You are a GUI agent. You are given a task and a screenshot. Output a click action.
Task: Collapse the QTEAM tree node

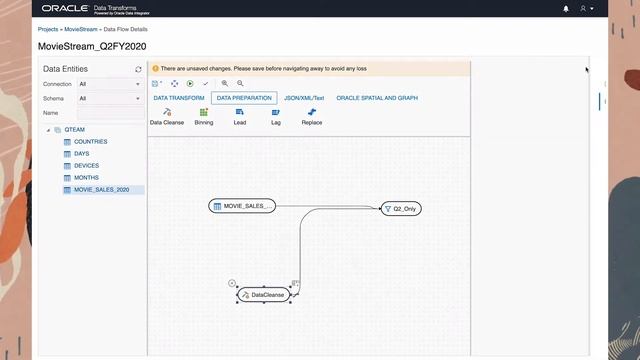48,130
